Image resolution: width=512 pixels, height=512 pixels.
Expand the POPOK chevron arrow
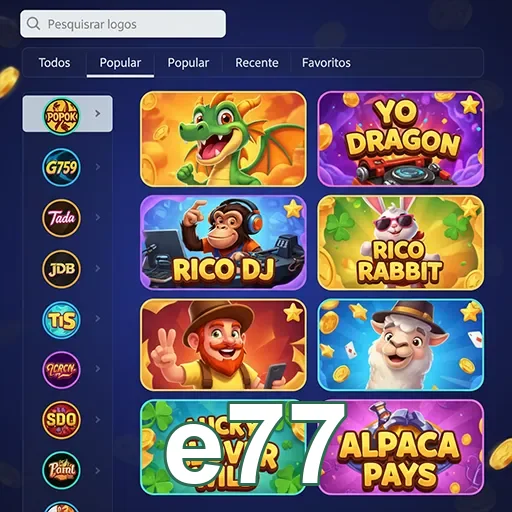click(x=98, y=114)
